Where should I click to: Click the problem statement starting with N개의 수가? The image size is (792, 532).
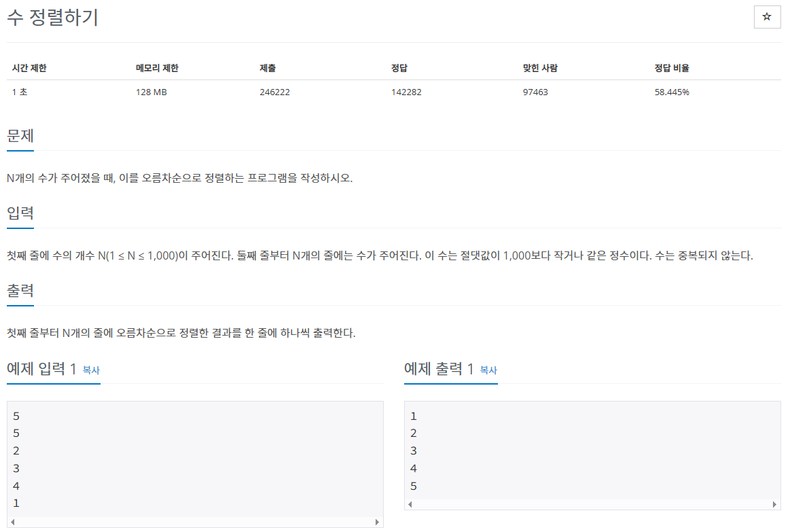pyautogui.click(x=180, y=178)
